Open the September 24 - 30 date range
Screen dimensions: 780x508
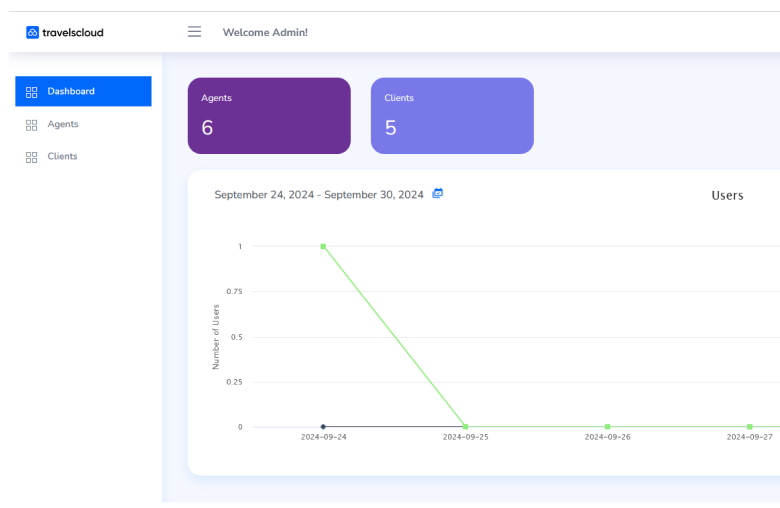coord(319,195)
